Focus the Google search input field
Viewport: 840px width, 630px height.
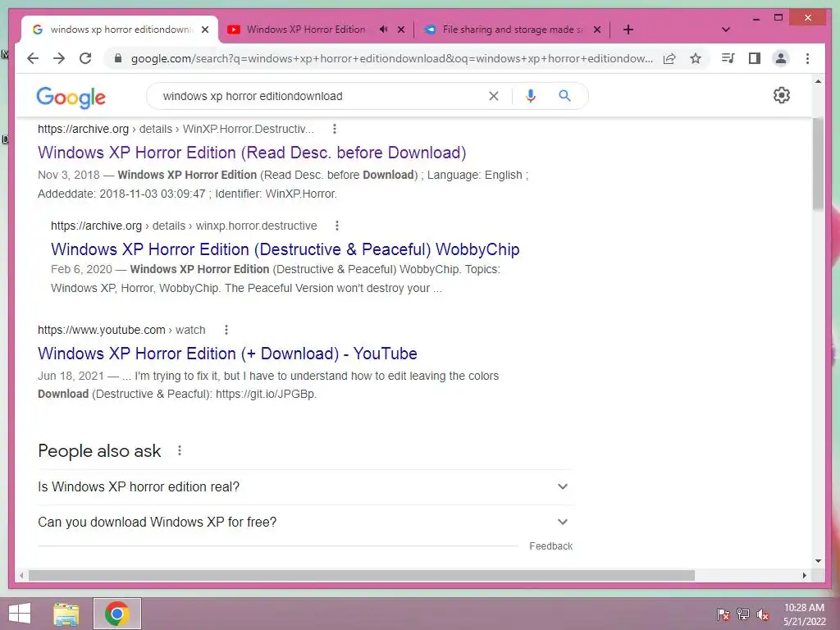coord(322,96)
